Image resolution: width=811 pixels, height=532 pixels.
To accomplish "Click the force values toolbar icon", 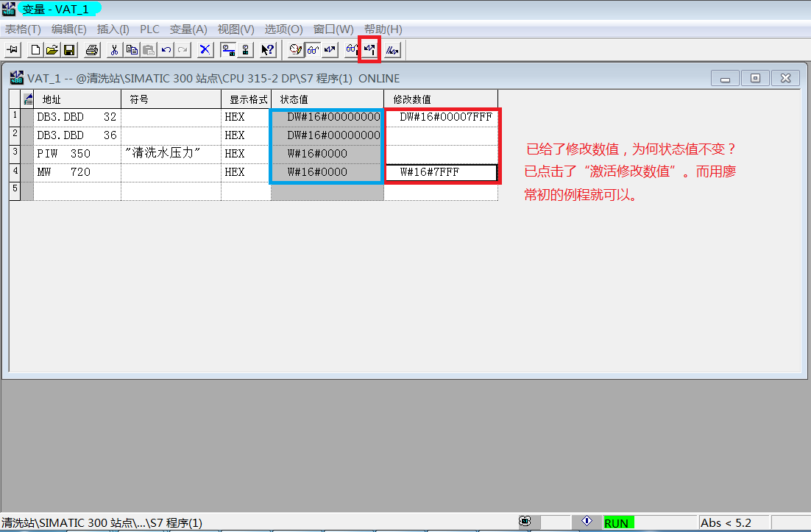I will click(x=392, y=50).
